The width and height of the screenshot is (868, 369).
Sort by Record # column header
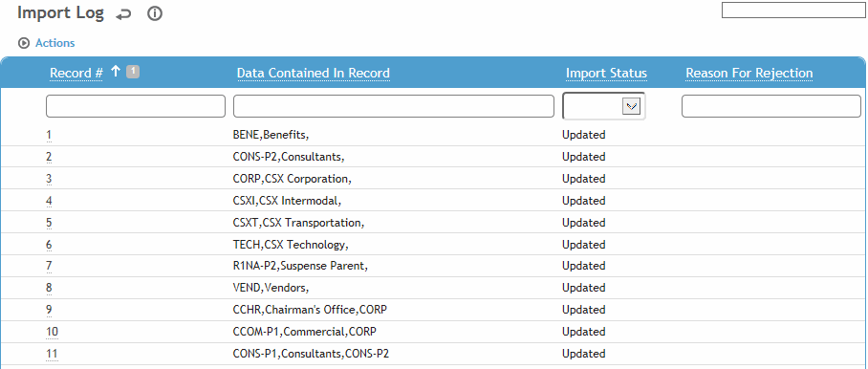76,73
